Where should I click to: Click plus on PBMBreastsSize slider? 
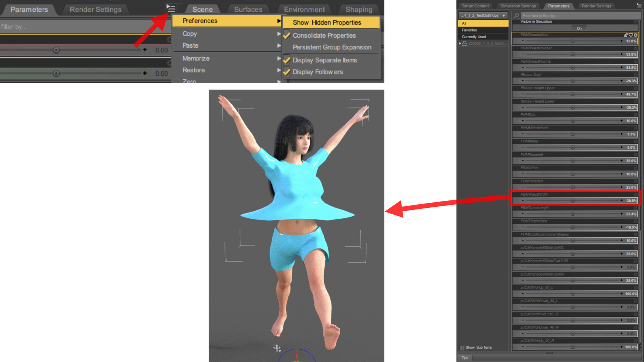[622, 41]
